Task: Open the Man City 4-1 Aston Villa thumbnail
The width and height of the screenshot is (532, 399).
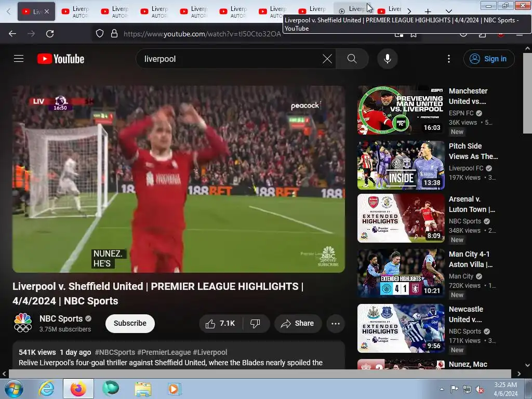Action: [401, 273]
